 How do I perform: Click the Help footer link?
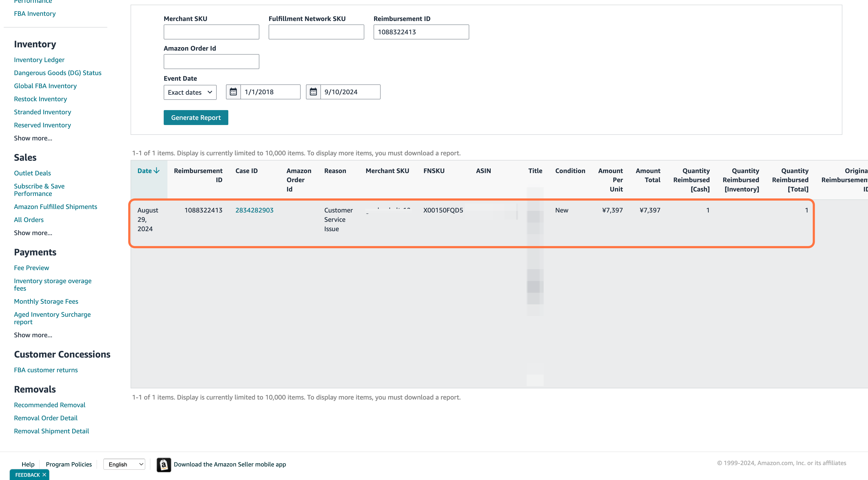pos(28,464)
